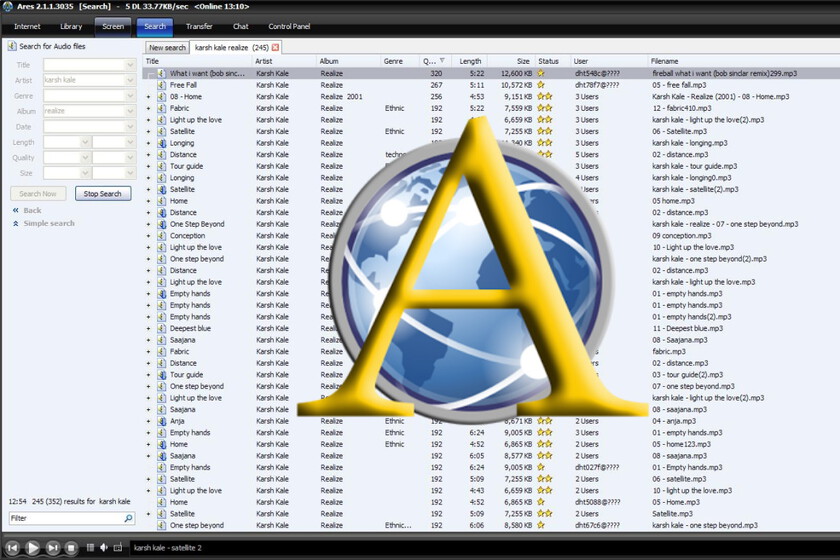
Task: Click the magnifier icon in Filter box
Action: point(128,519)
